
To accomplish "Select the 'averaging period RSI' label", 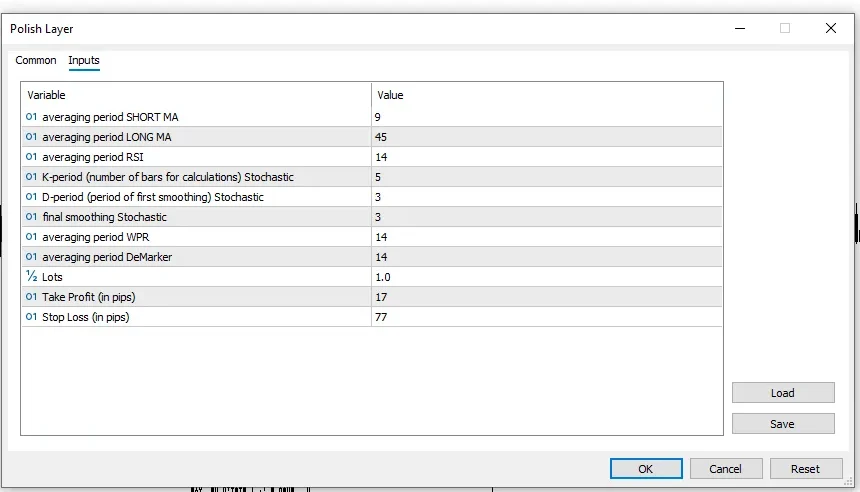I will pyautogui.click(x=93, y=157).
